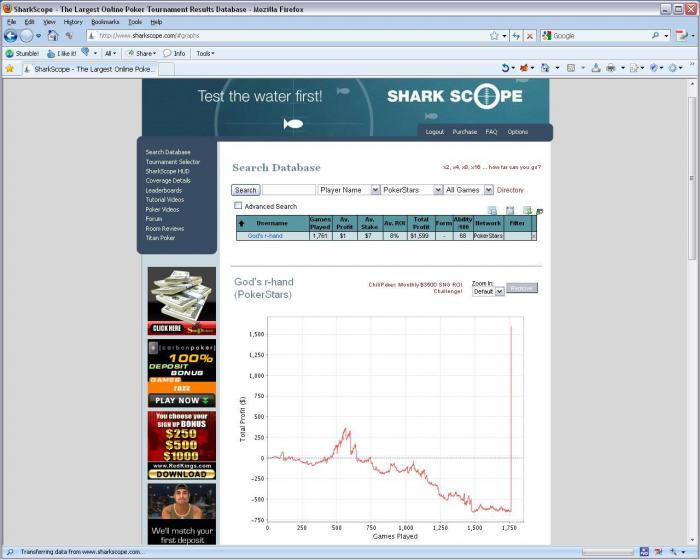Open the Bookmarks menu
This screenshot has height=560, width=700.
pos(105,22)
